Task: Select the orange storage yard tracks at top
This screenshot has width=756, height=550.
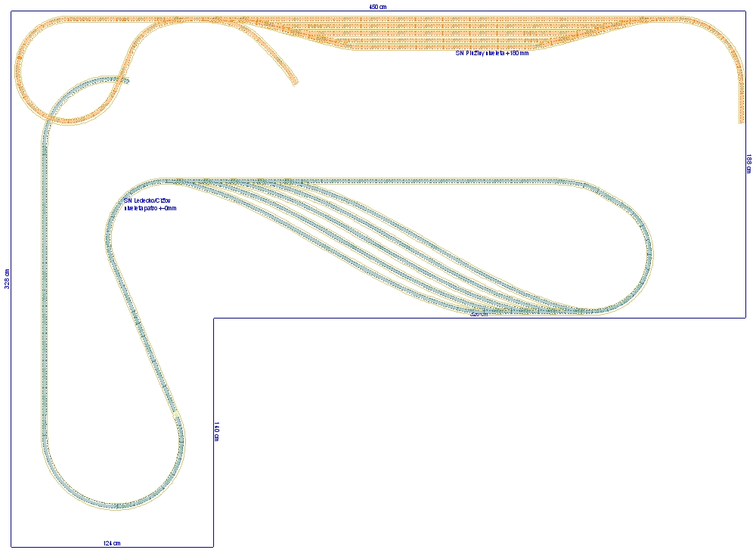Action: (454, 33)
